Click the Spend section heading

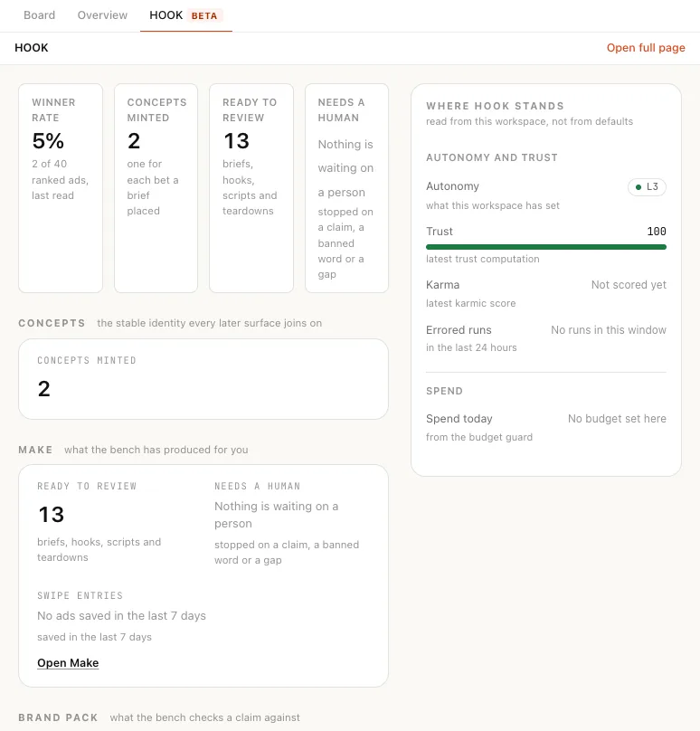tap(444, 391)
